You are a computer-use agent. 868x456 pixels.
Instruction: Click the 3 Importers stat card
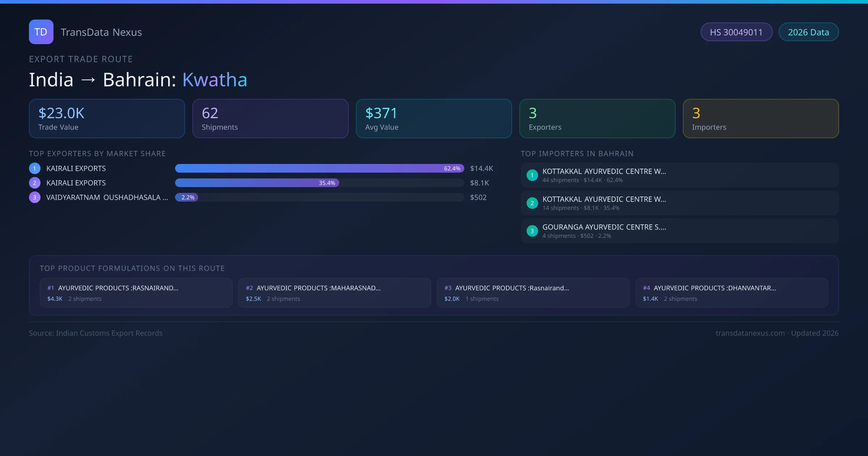point(761,118)
